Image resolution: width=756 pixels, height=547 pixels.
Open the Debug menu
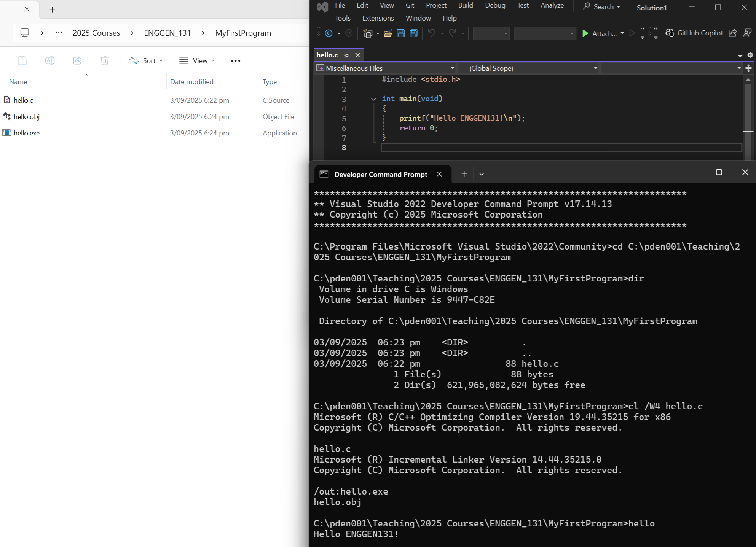(x=495, y=5)
